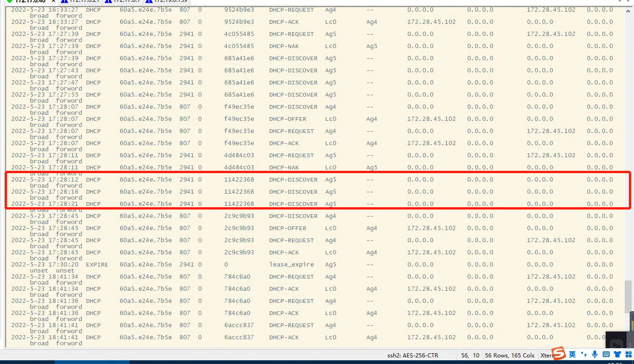The width and height of the screenshot is (634, 364).
Task: Start voice input with the microphone icon
Action: (595, 354)
